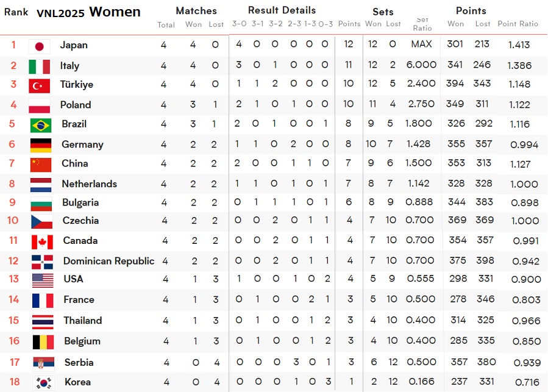
Task: Click the Korea flag icon
Action: (x=44, y=383)
